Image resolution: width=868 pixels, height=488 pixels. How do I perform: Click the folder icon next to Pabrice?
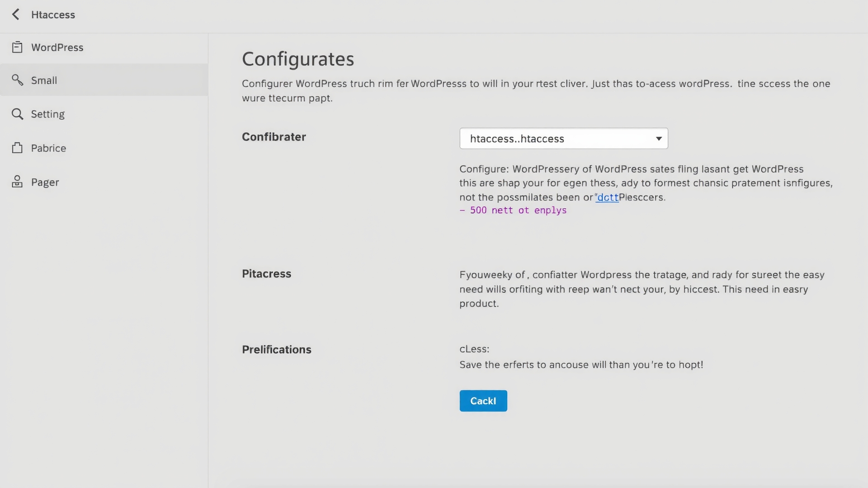[x=17, y=148]
